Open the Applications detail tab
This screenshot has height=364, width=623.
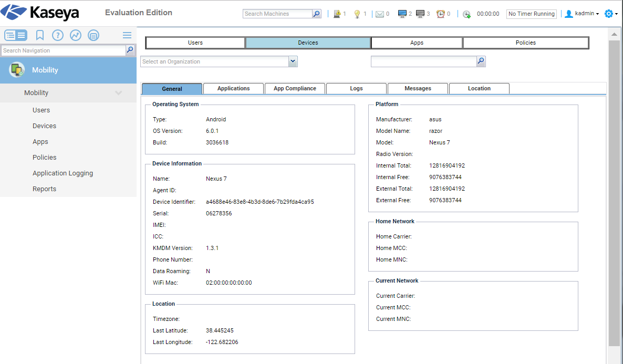click(233, 88)
